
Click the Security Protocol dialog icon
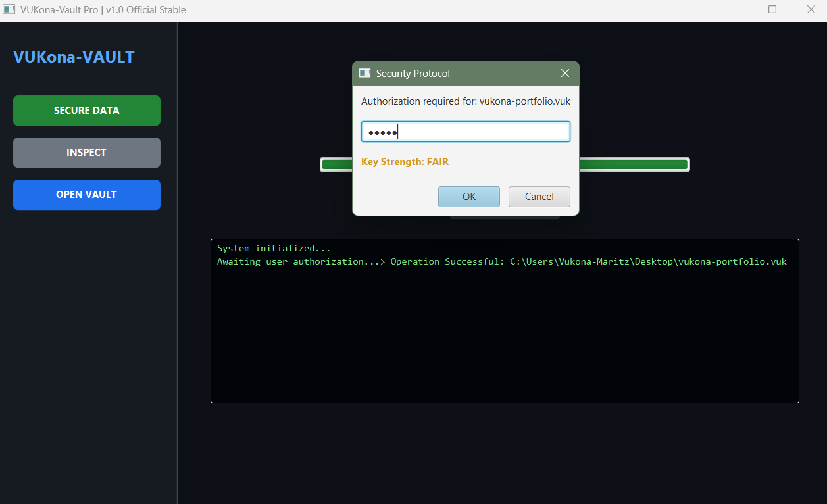click(x=364, y=73)
